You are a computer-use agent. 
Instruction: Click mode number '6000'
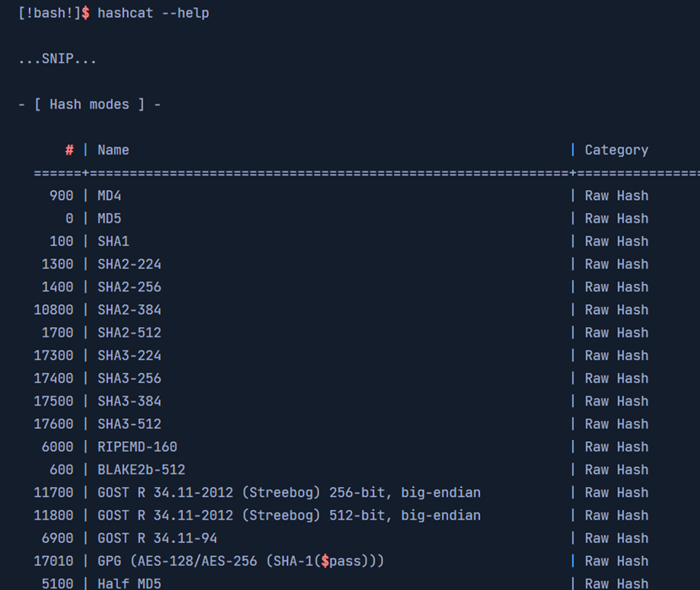[57, 447]
